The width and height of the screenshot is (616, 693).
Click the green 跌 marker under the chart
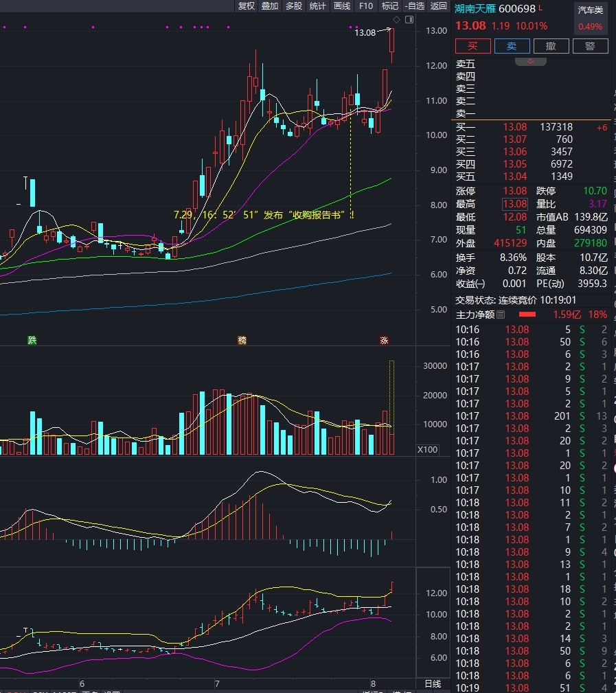[32, 340]
